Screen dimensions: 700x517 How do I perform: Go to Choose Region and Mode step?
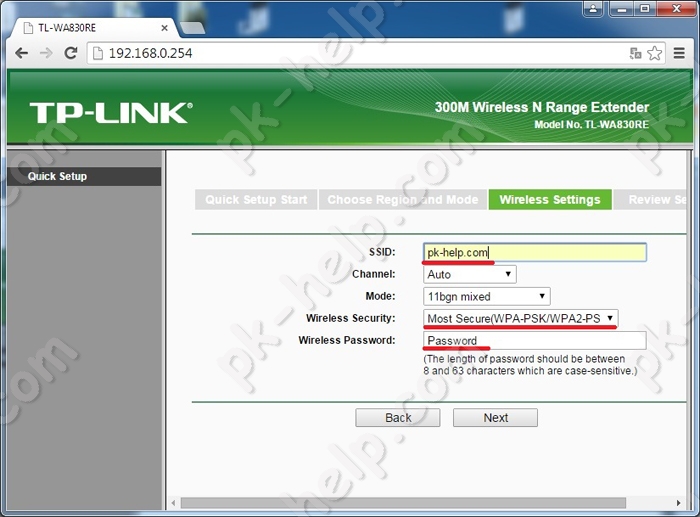pyautogui.click(x=403, y=200)
